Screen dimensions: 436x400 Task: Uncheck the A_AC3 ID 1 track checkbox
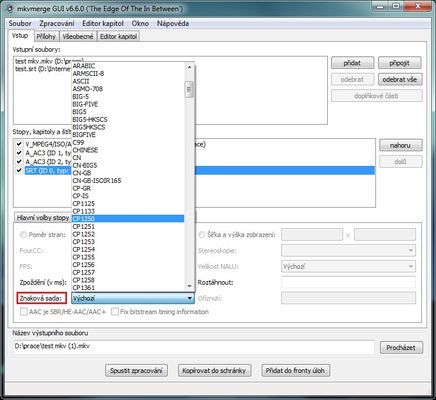pos(19,153)
